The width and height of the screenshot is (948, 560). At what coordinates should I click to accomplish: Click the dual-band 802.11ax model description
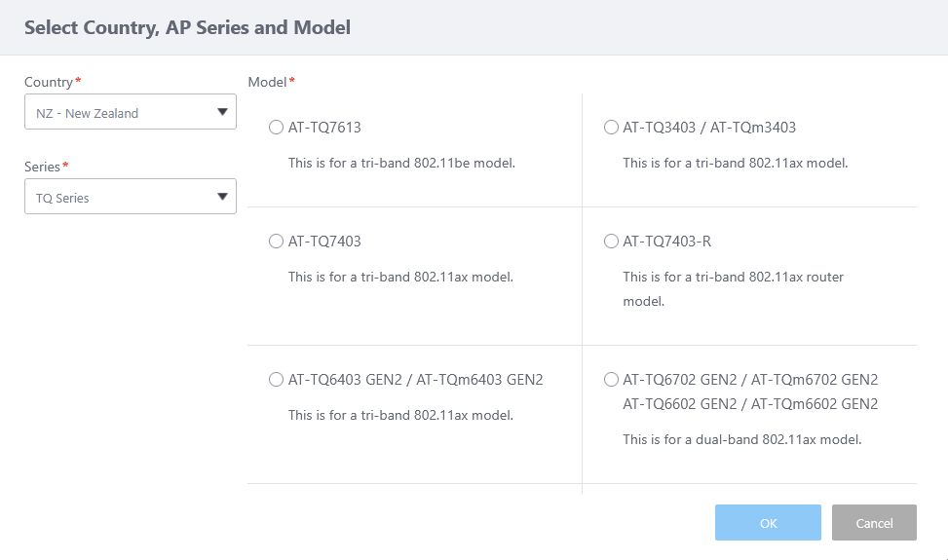click(x=742, y=439)
